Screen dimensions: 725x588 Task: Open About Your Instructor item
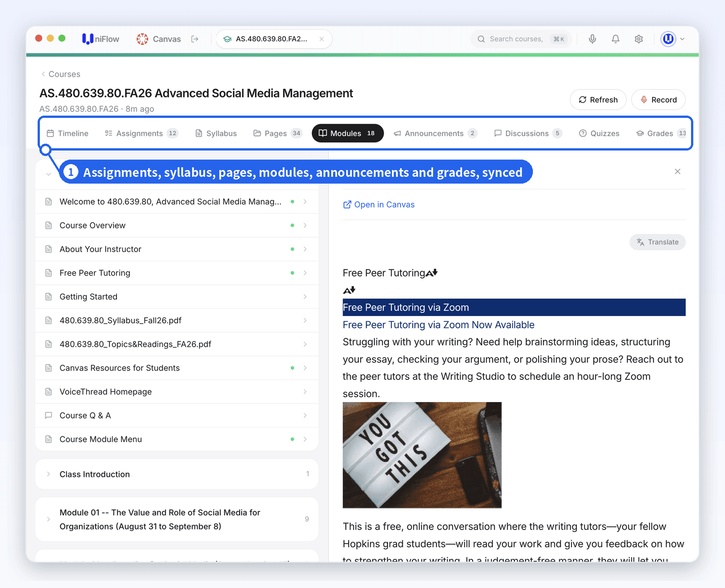pos(177,249)
